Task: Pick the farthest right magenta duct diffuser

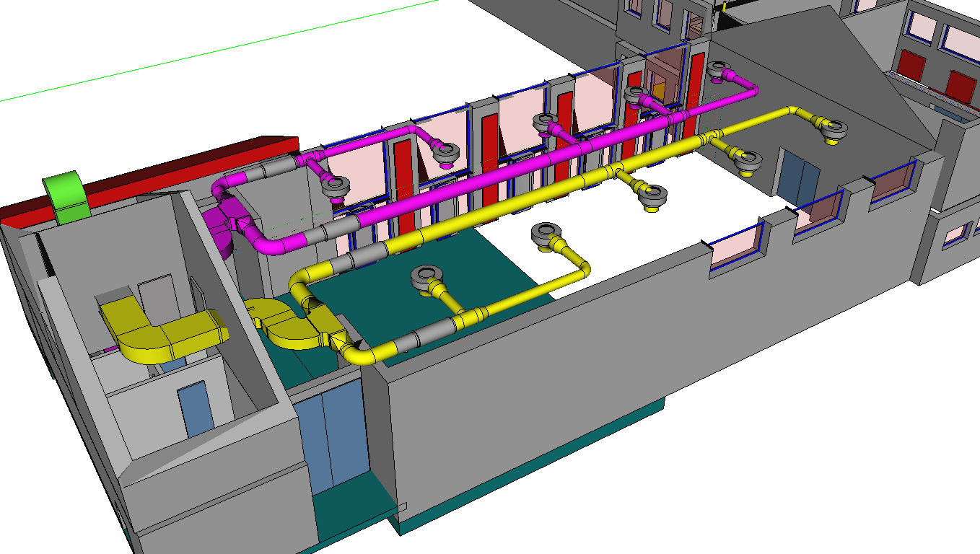Action: tap(723, 71)
